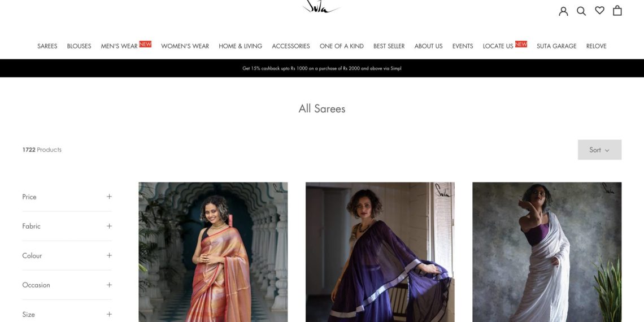Open the purple saree product image

pos(380,252)
